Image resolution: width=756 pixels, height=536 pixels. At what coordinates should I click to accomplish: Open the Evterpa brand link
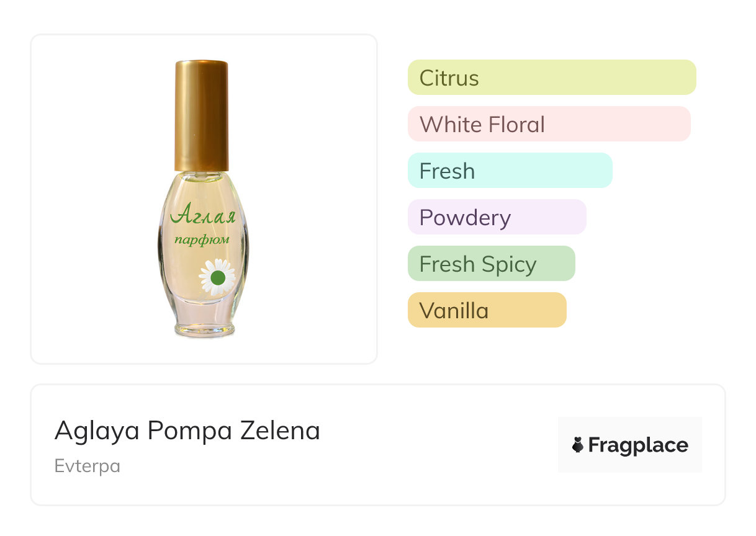click(88, 466)
